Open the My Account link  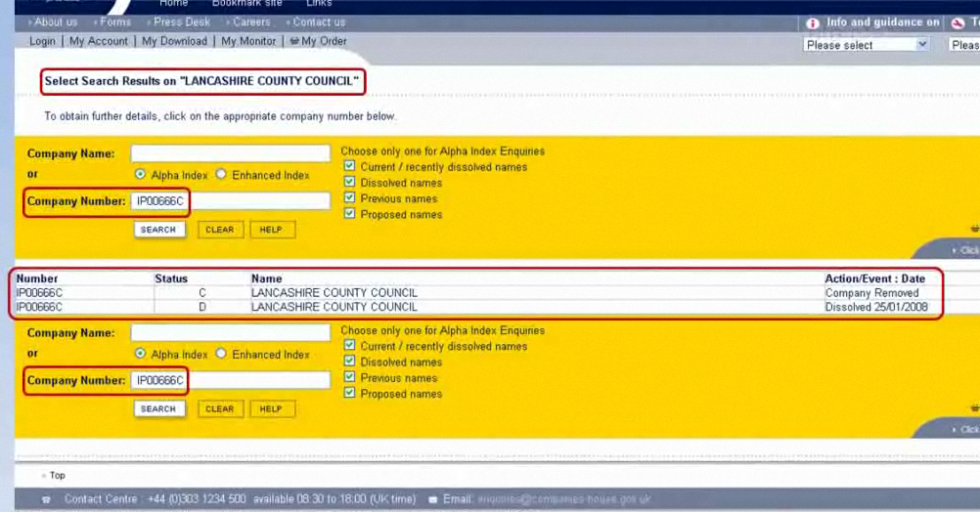99,41
